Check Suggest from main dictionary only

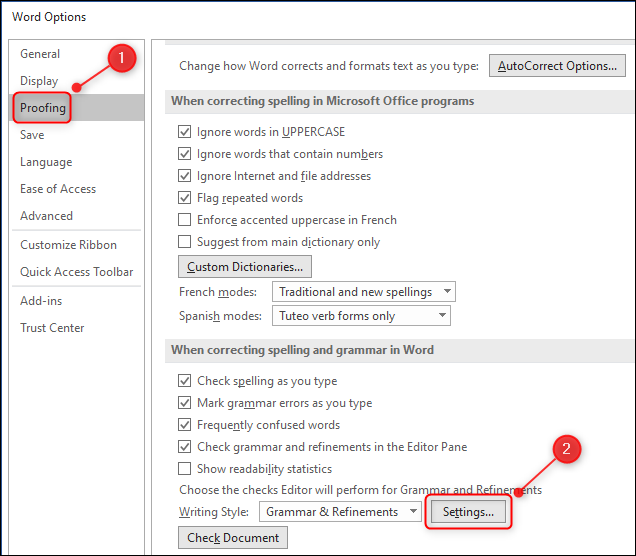coord(185,241)
